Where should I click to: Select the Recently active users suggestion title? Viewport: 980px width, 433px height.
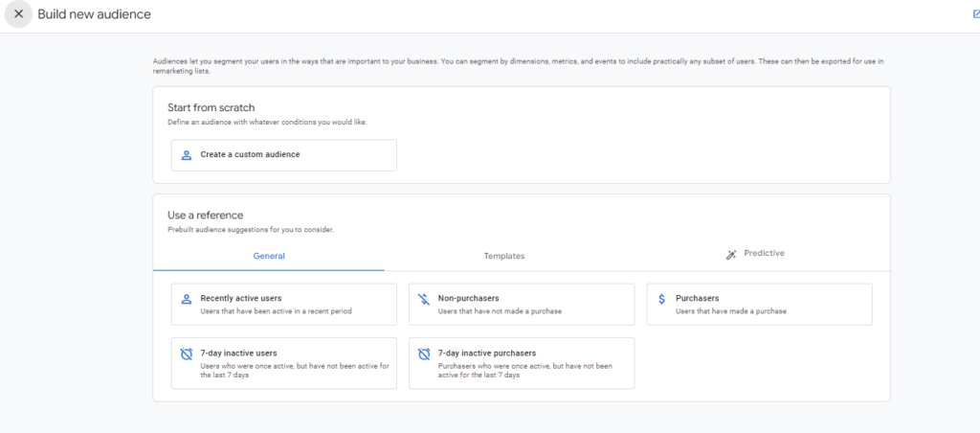[240, 298]
